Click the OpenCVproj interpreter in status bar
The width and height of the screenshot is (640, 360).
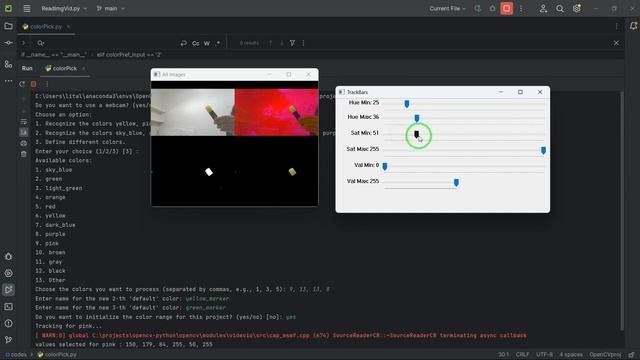click(x=605, y=354)
